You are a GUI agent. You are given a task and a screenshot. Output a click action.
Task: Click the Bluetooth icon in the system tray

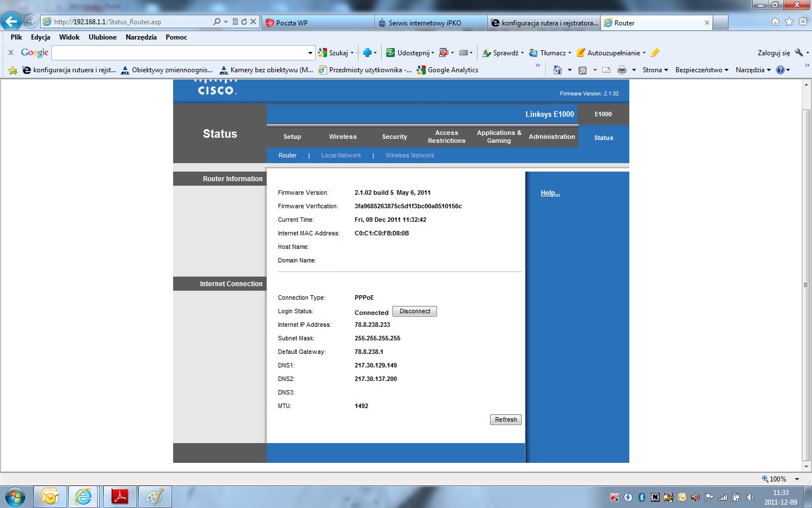[641, 497]
